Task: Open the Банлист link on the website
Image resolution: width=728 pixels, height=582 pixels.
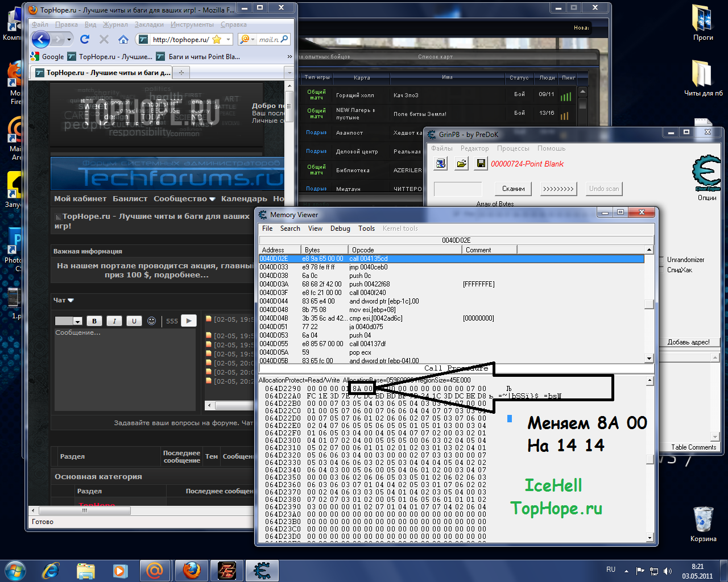Action: (130, 198)
